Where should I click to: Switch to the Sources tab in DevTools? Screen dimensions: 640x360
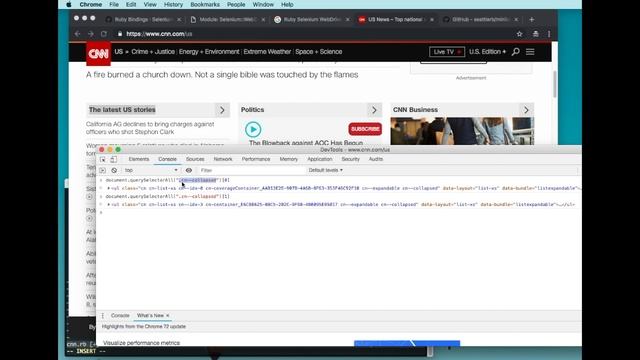click(x=195, y=159)
